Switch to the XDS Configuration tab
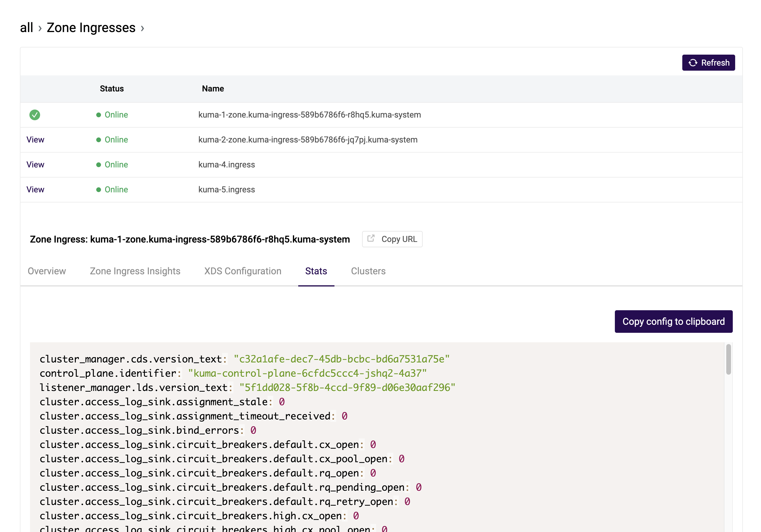761x532 pixels. [243, 271]
